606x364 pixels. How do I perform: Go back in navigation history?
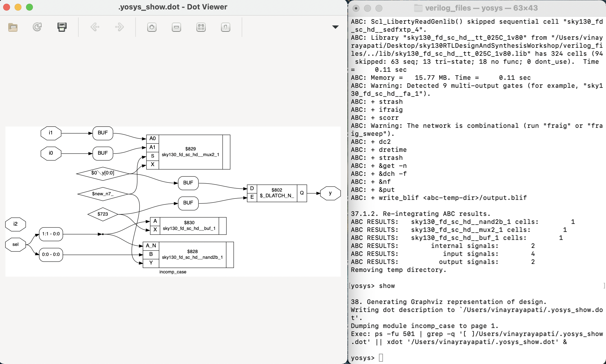(x=95, y=27)
